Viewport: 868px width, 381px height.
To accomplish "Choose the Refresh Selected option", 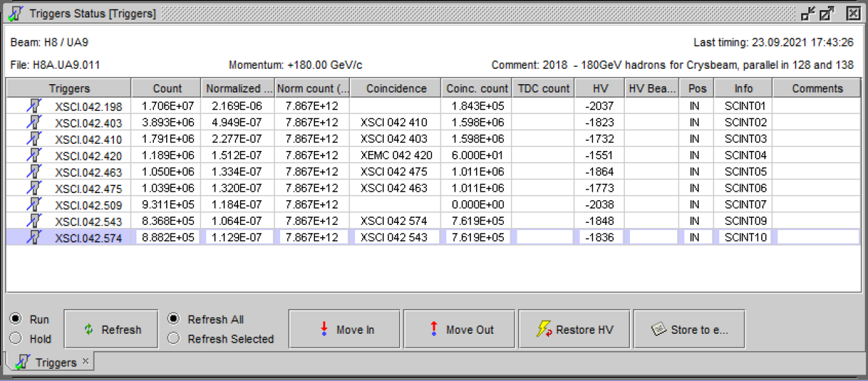I will (x=173, y=338).
